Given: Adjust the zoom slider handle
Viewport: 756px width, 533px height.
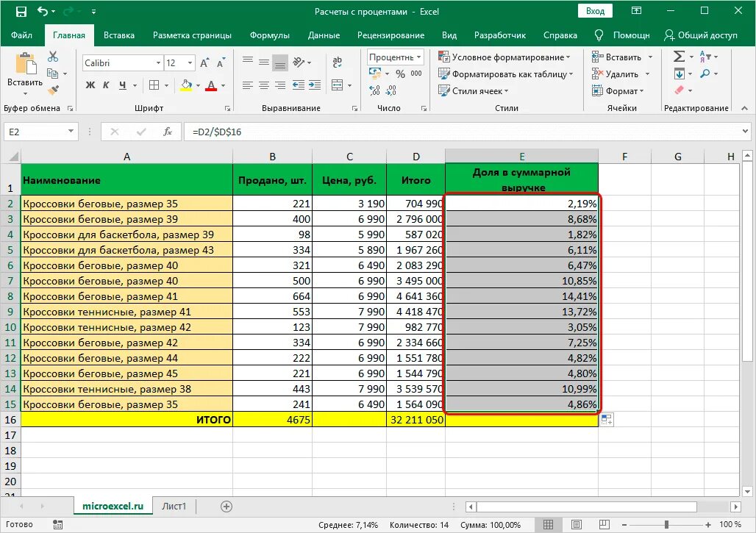Looking at the screenshot, I should (x=666, y=524).
